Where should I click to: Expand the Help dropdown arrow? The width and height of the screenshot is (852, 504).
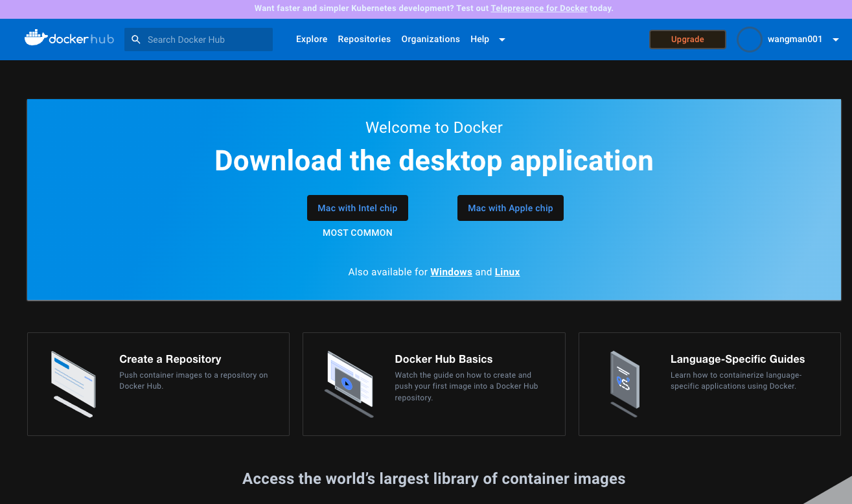pos(502,40)
